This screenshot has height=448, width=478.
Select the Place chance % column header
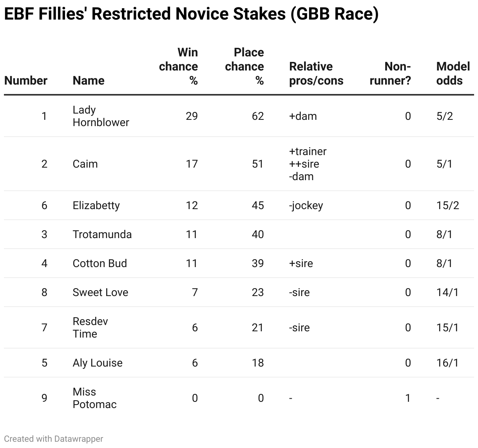pyautogui.click(x=244, y=67)
